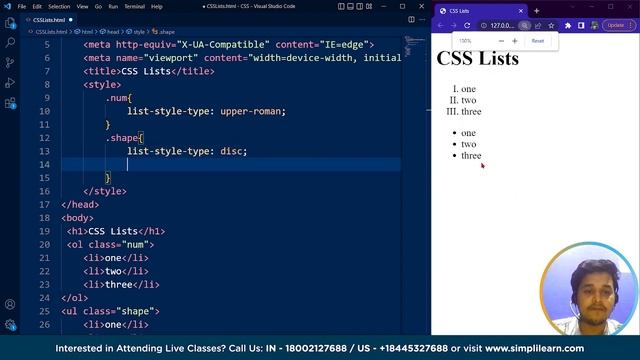
Task: Go back in the browser
Action: click(x=440, y=25)
